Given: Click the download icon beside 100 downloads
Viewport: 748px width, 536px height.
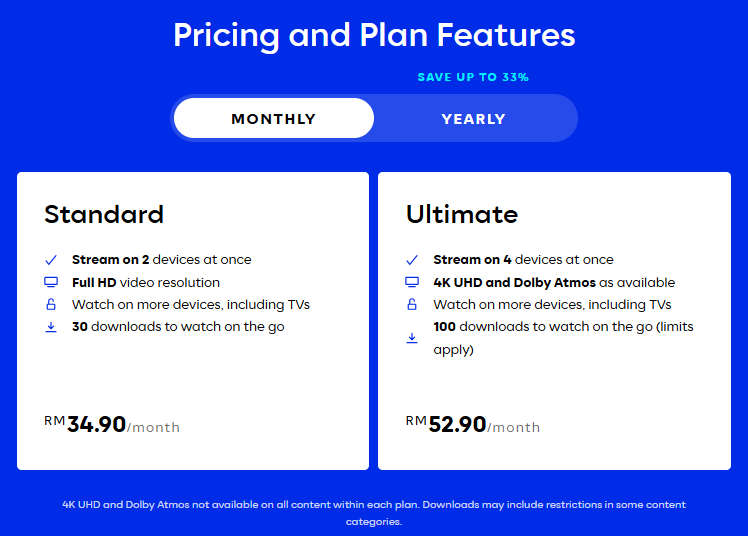Looking at the screenshot, I should [x=412, y=338].
